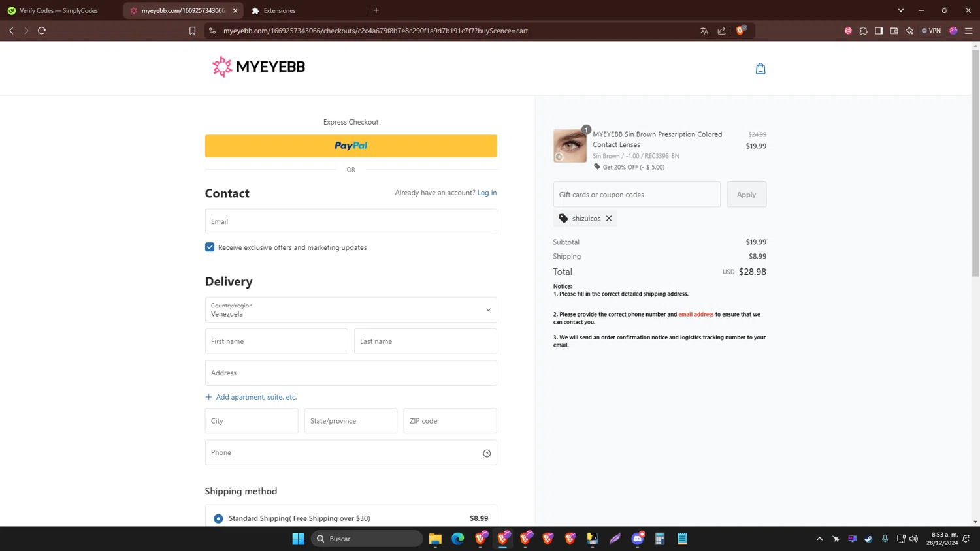The height and width of the screenshot is (551, 980).
Task: Open the Country/region Venezuela dropdown
Action: (351, 310)
